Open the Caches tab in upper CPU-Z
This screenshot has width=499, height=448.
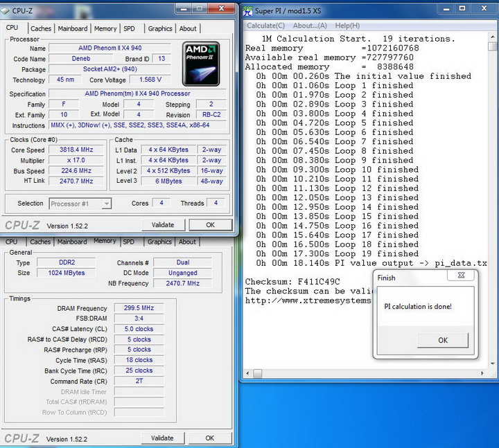point(41,28)
